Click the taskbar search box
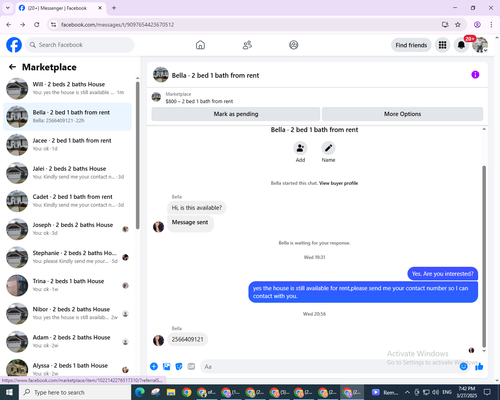This screenshot has height=400, width=500. tap(75, 392)
